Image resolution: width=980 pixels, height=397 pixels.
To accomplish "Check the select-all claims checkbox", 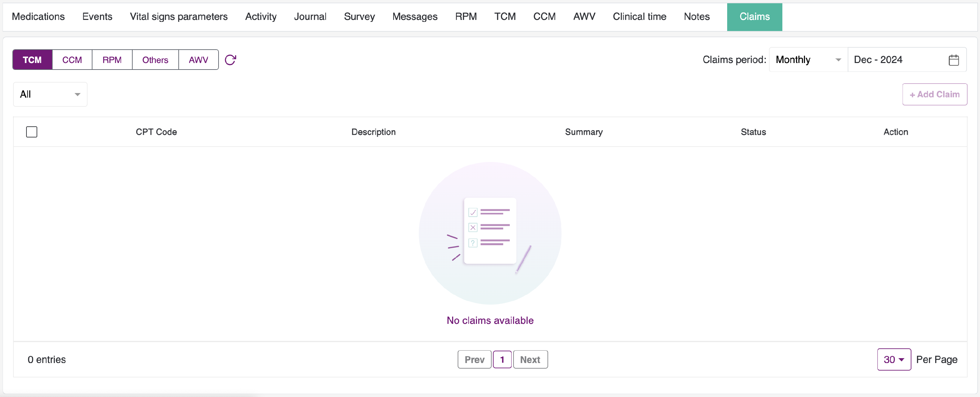I will click(32, 132).
